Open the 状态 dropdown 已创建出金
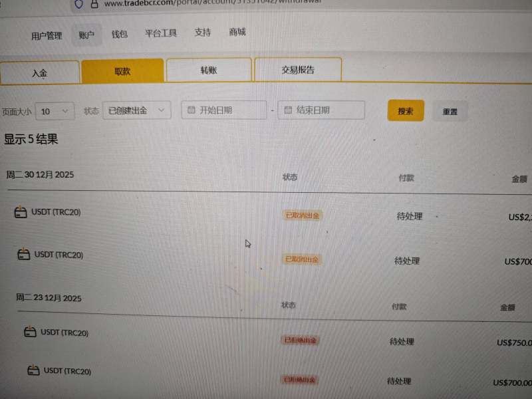 point(137,110)
